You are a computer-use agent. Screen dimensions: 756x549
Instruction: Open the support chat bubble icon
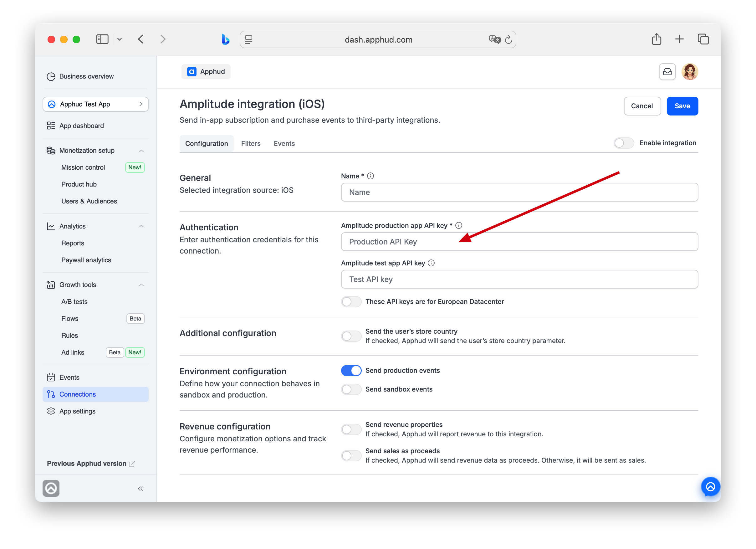point(710,487)
